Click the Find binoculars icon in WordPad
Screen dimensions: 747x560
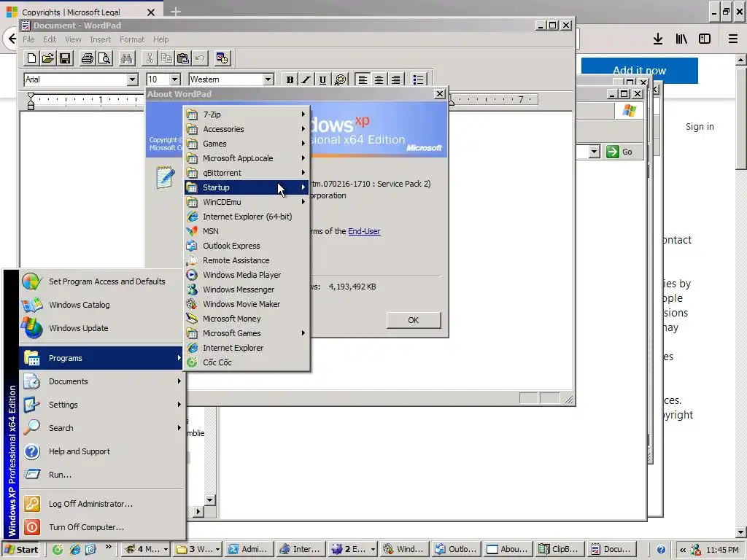pos(126,58)
